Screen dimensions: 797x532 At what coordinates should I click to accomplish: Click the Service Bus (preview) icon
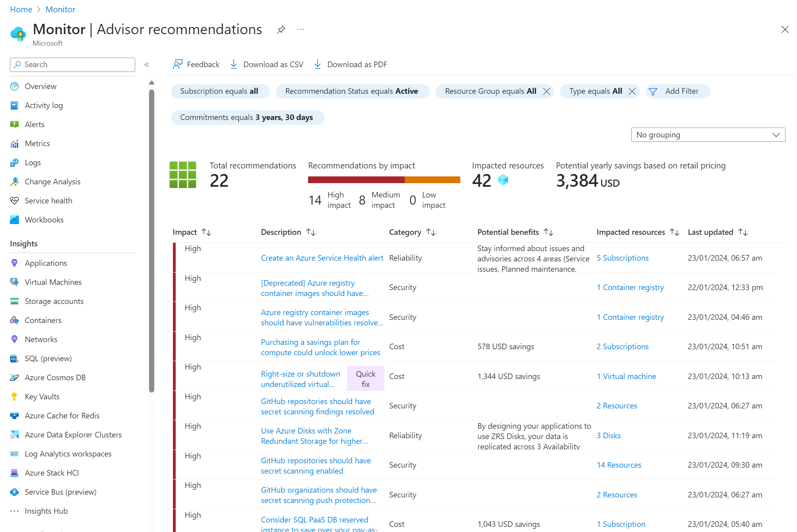click(14, 492)
